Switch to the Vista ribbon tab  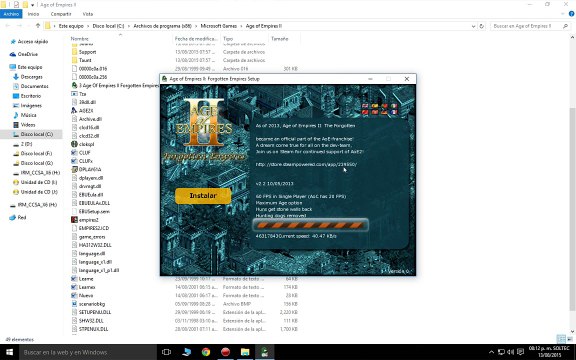coord(87,14)
